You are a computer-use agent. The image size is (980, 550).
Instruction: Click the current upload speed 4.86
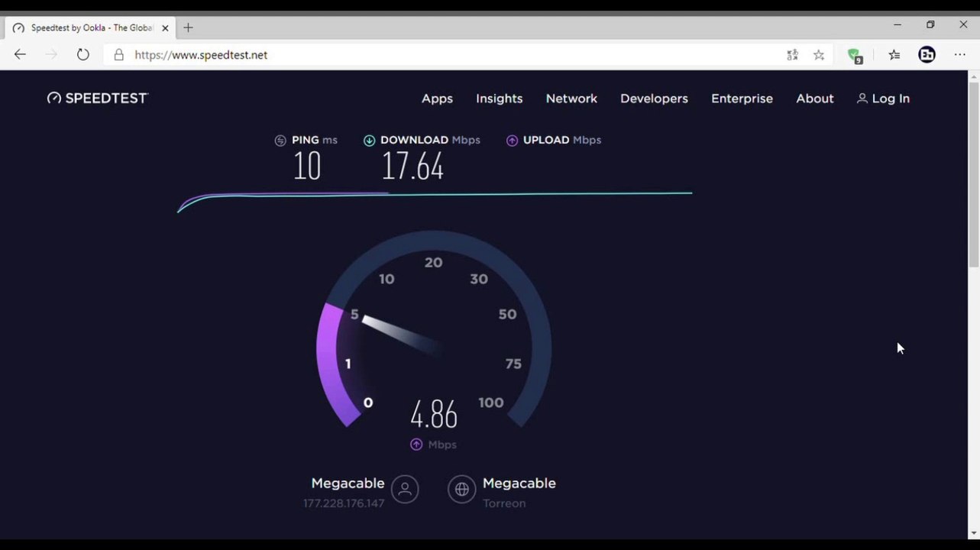click(434, 415)
